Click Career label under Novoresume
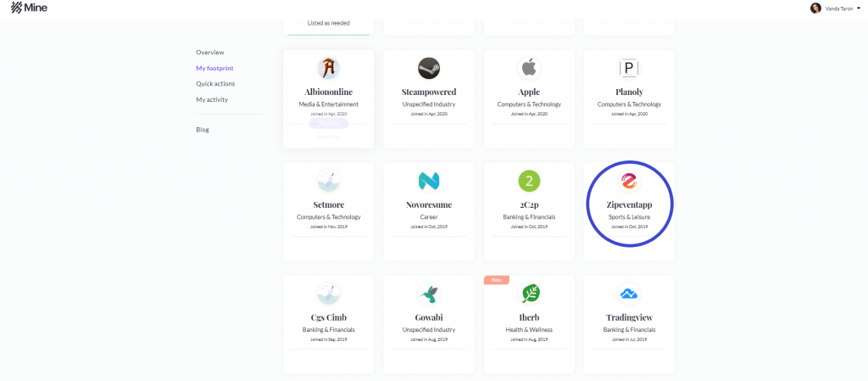 click(x=429, y=217)
